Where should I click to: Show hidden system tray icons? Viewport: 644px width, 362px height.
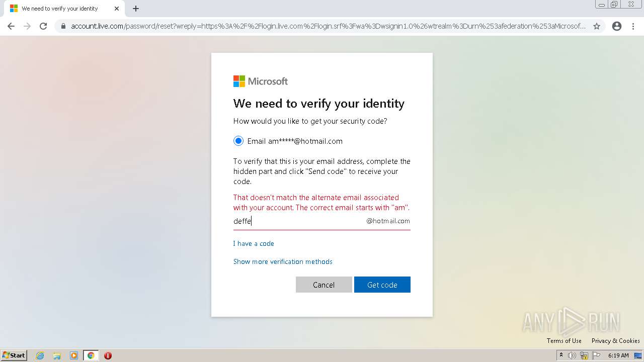[561, 355]
